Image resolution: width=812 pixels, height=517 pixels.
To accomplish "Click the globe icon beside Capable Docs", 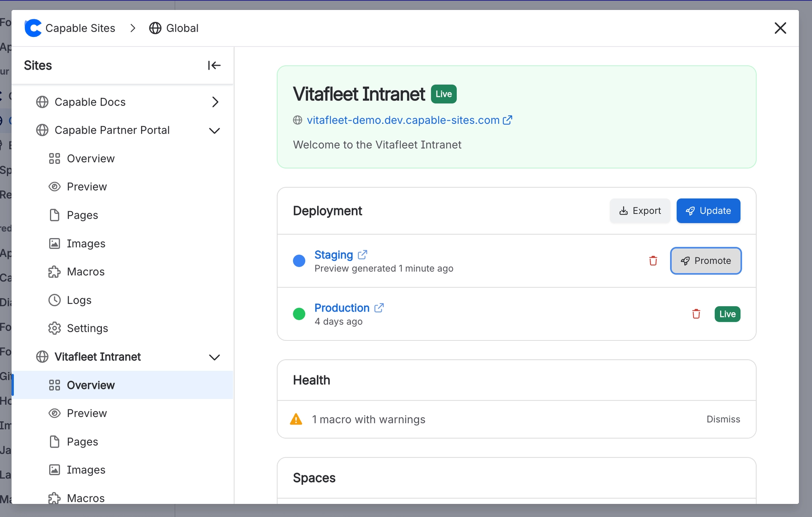I will pyautogui.click(x=42, y=102).
